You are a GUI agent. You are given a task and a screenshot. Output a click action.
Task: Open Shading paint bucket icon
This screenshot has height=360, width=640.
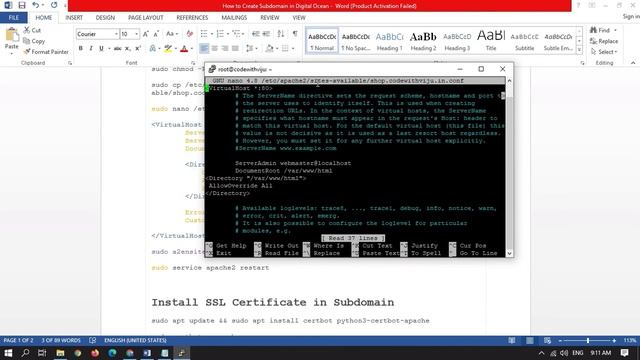(269, 49)
